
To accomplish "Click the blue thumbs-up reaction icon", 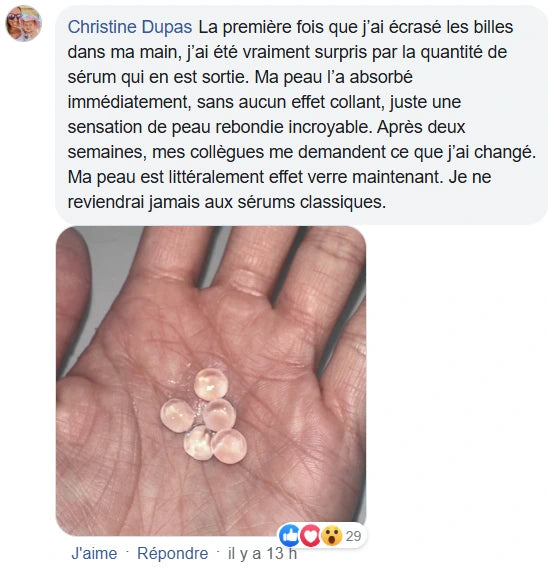I will click(289, 536).
